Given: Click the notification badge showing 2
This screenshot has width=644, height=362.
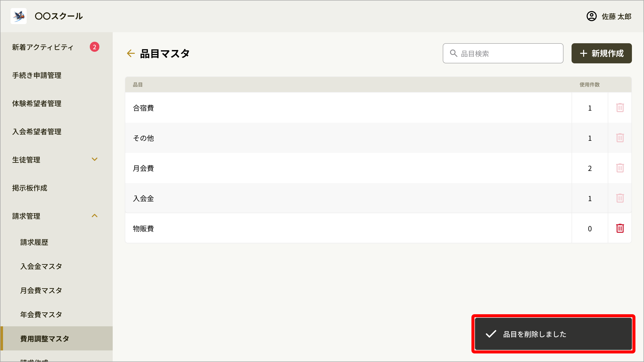Looking at the screenshot, I should coord(95,47).
